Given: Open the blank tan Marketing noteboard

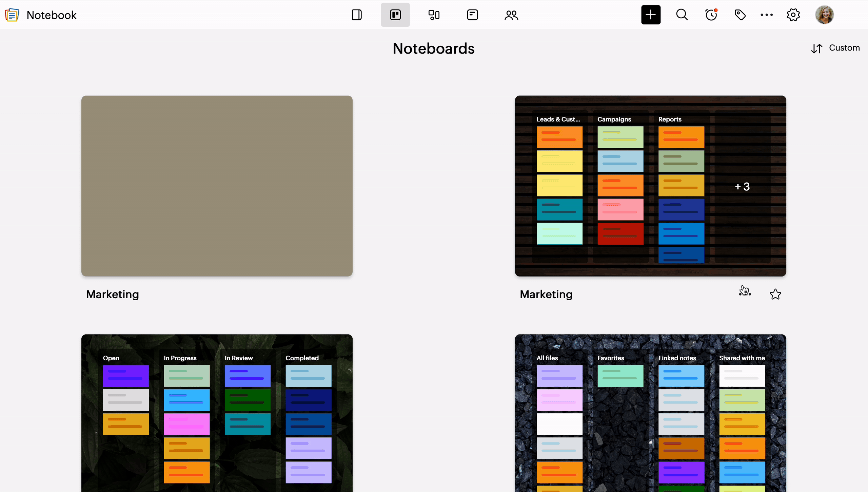Looking at the screenshot, I should pos(217,186).
